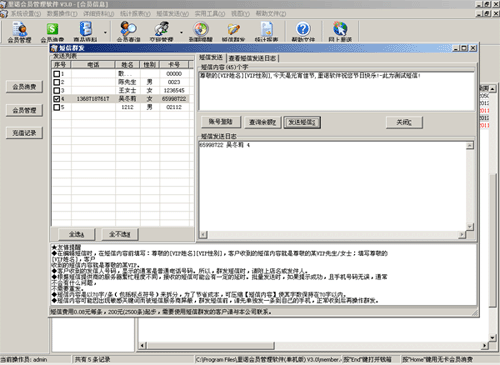Click the magnifier 会员查询 toolbar icon
The width and height of the screenshot is (500, 365).
point(128,32)
